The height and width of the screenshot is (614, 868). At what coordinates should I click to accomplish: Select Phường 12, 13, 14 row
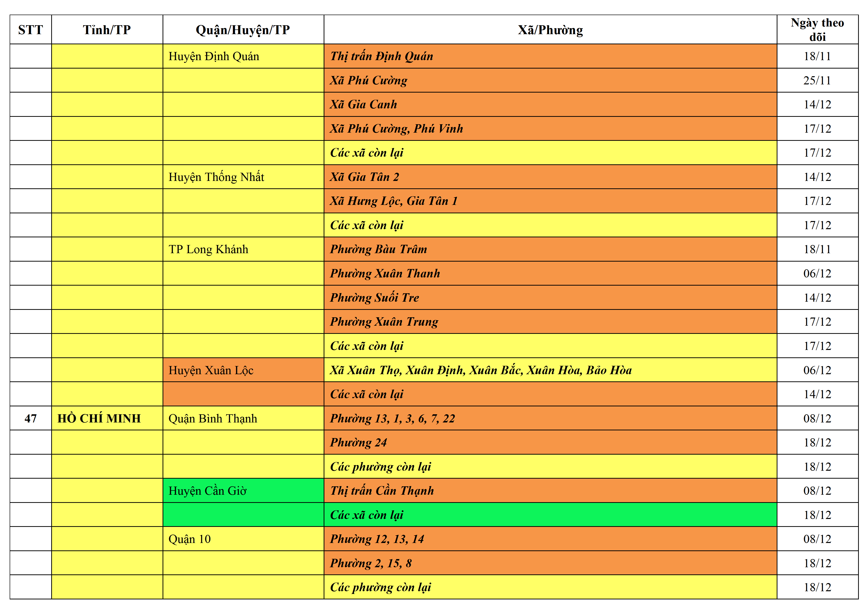pos(377,539)
